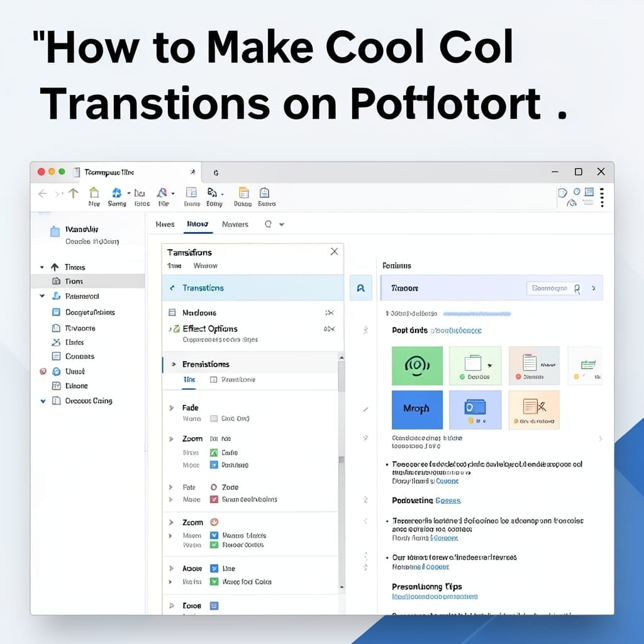644x644 pixels.
Task: Open the dropdown arrow next to search
Action: coord(282,225)
